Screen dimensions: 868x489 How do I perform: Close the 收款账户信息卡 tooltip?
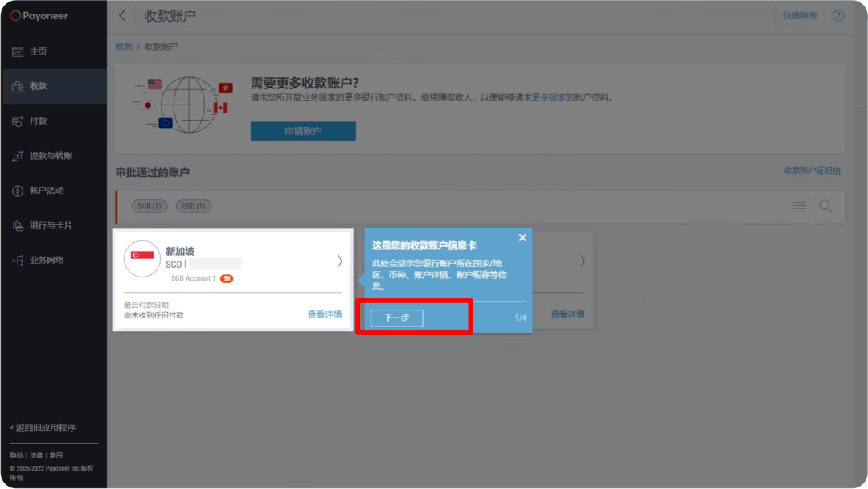pos(522,237)
